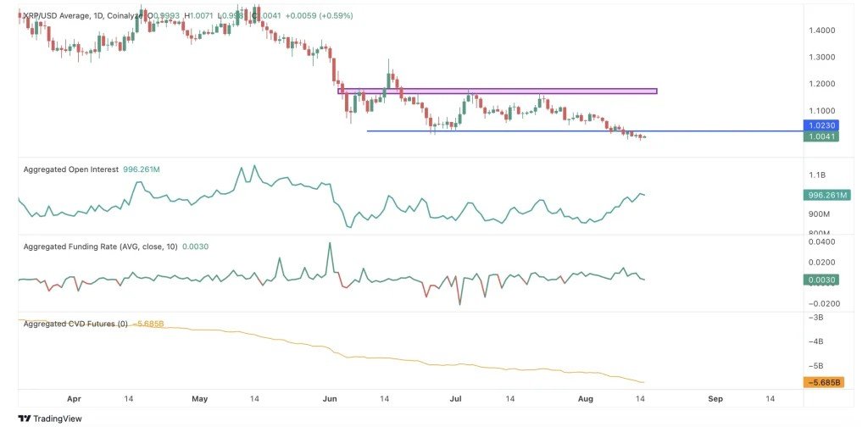Click the 1.4000 price scale value
The height and width of the screenshot is (427, 868).
pos(824,30)
